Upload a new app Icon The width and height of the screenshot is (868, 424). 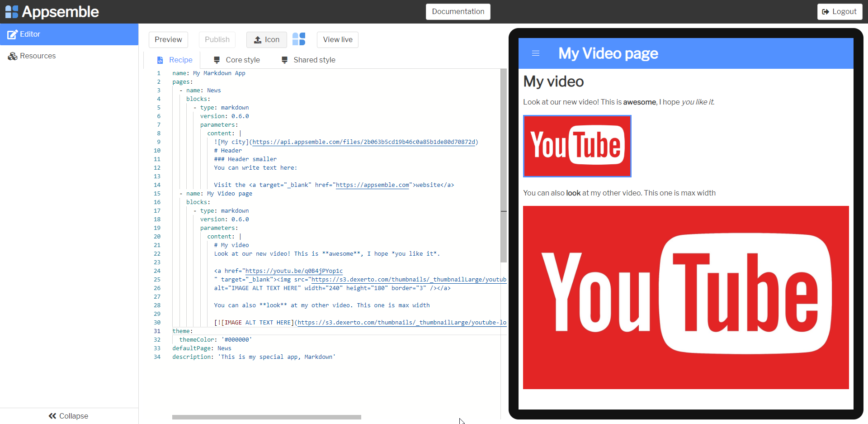[267, 40]
